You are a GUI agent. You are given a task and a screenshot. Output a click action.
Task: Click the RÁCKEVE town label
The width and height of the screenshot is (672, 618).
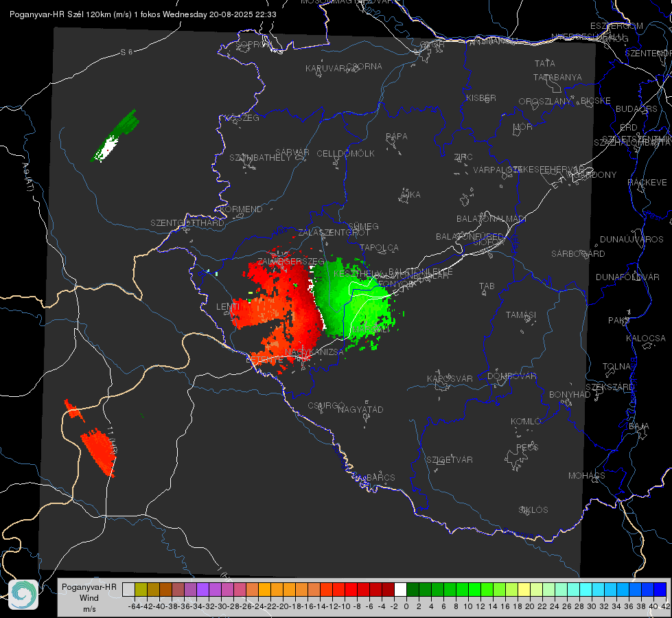click(x=647, y=182)
